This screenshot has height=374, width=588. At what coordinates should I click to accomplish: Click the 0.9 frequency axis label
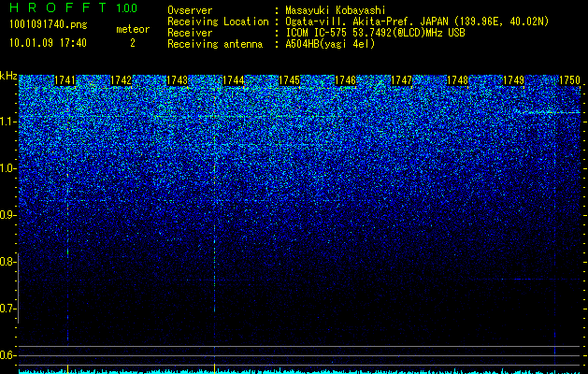click(x=8, y=215)
